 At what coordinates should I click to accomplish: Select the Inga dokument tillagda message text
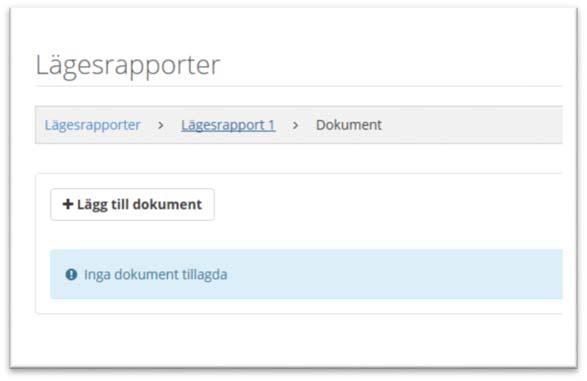tap(155, 274)
